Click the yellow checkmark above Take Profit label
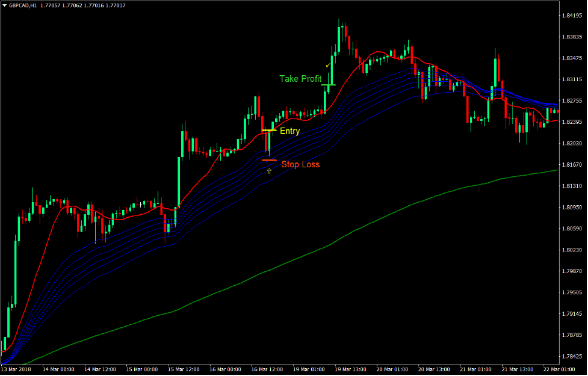 click(x=329, y=64)
